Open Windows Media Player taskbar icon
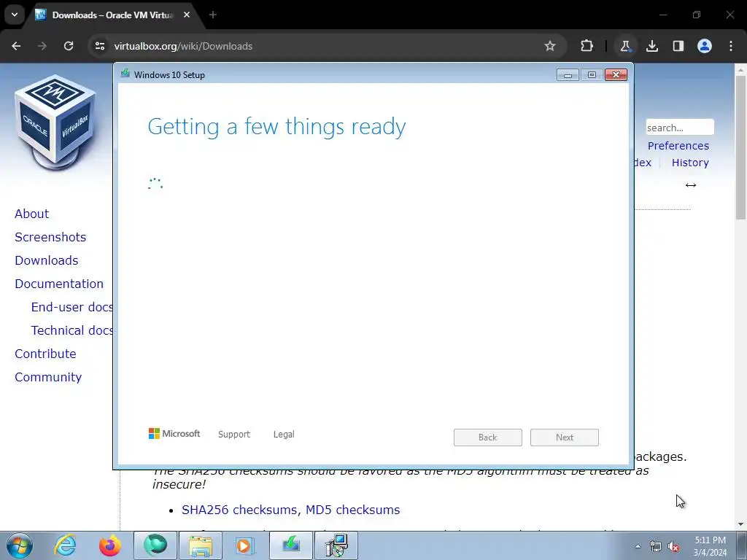 [246, 545]
